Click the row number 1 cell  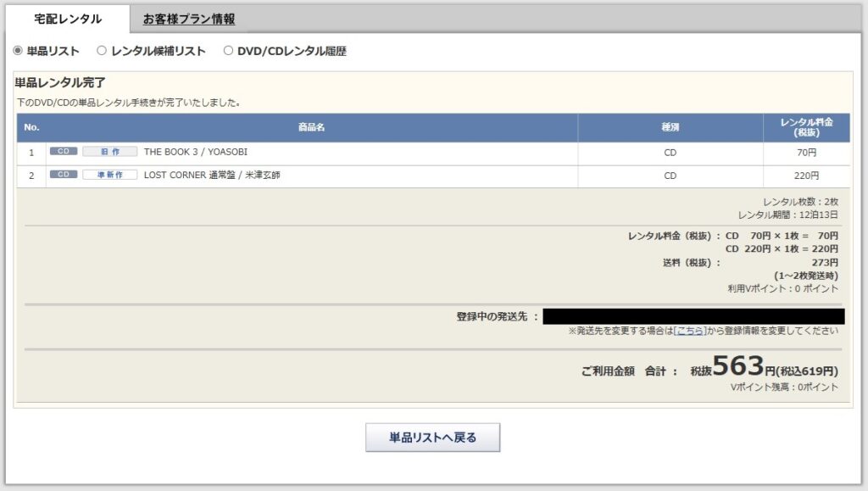click(x=31, y=153)
